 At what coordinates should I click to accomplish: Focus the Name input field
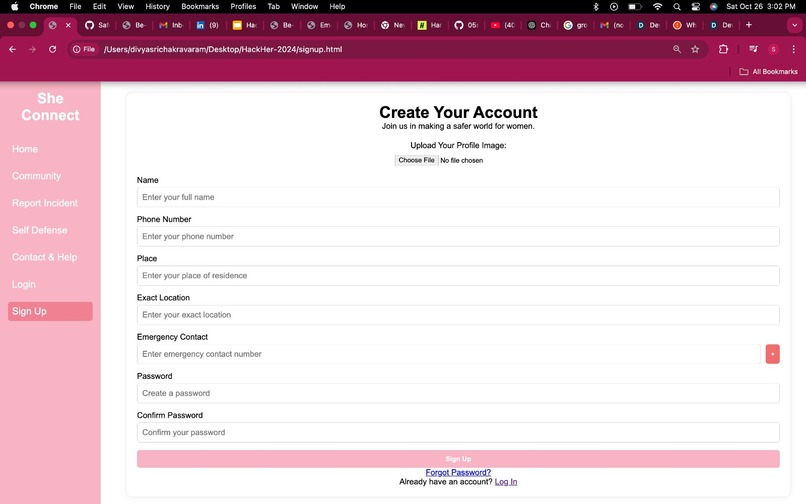[x=458, y=197]
